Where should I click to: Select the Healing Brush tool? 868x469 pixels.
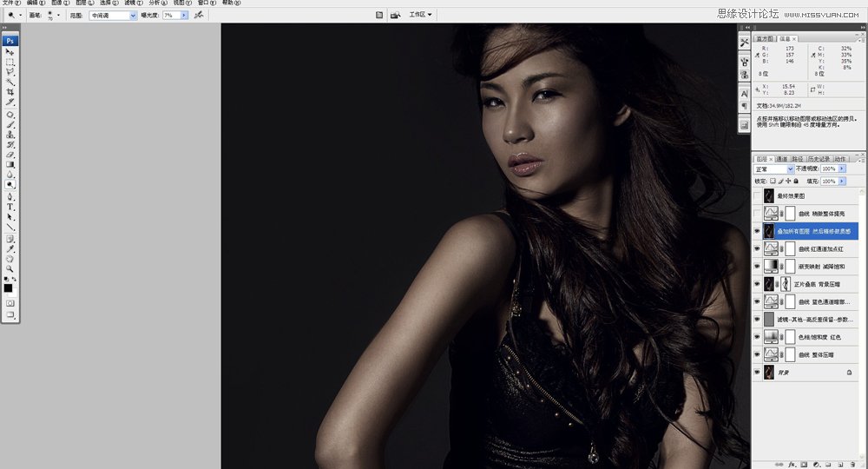pyautogui.click(x=10, y=115)
